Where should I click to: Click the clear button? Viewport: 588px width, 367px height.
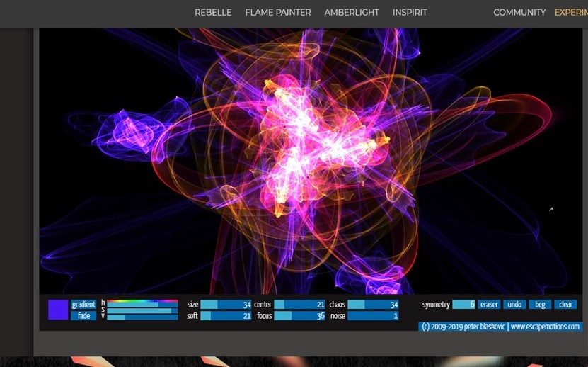point(565,305)
